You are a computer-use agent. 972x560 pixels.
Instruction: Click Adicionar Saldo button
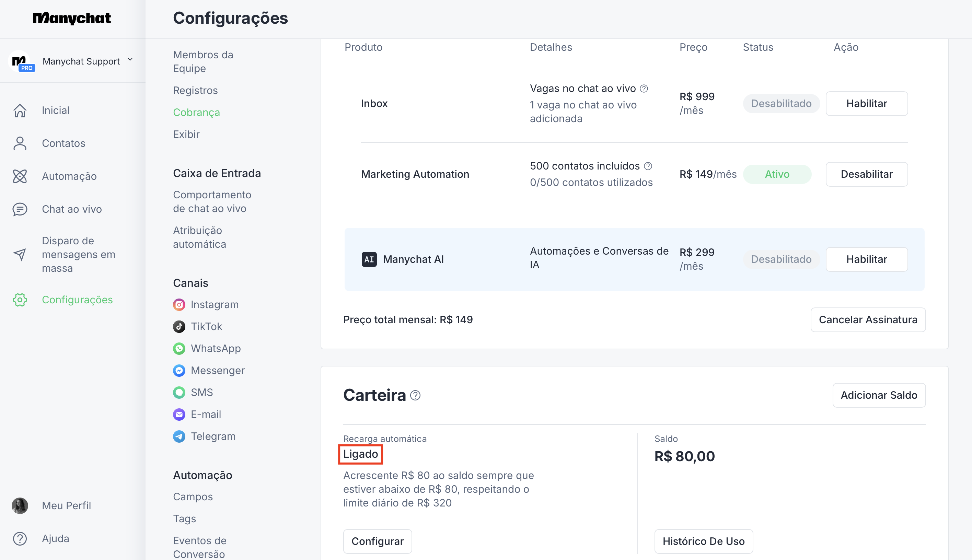coord(879,395)
